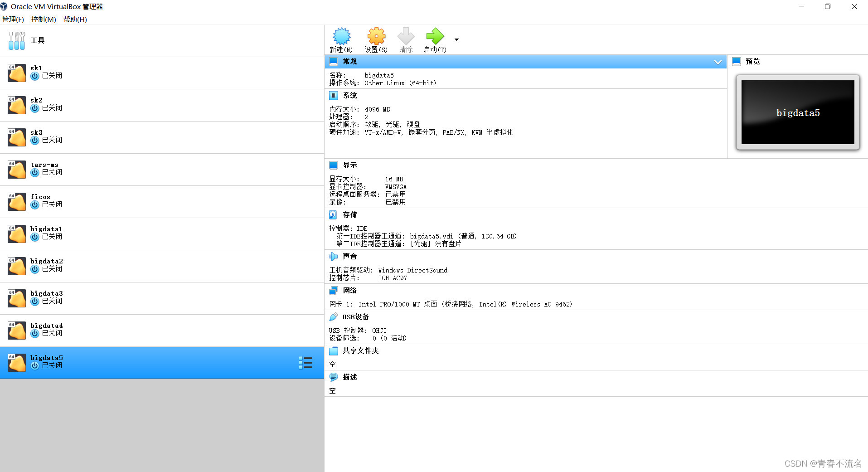Screen dimensions: 868x472
Task: Click the 网卡 1 Intel PRO/1000 entry
Action: tap(451, 304)
